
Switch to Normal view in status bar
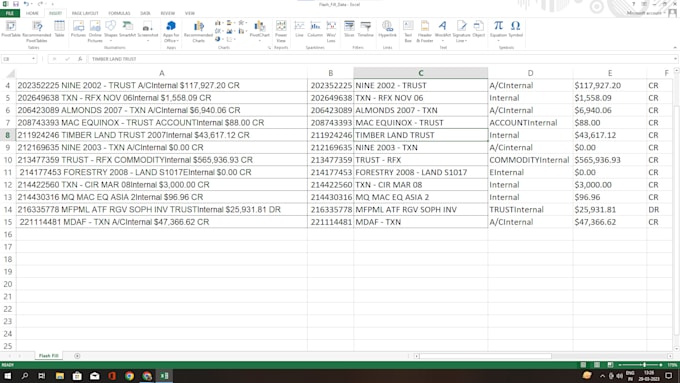(583, 365)
